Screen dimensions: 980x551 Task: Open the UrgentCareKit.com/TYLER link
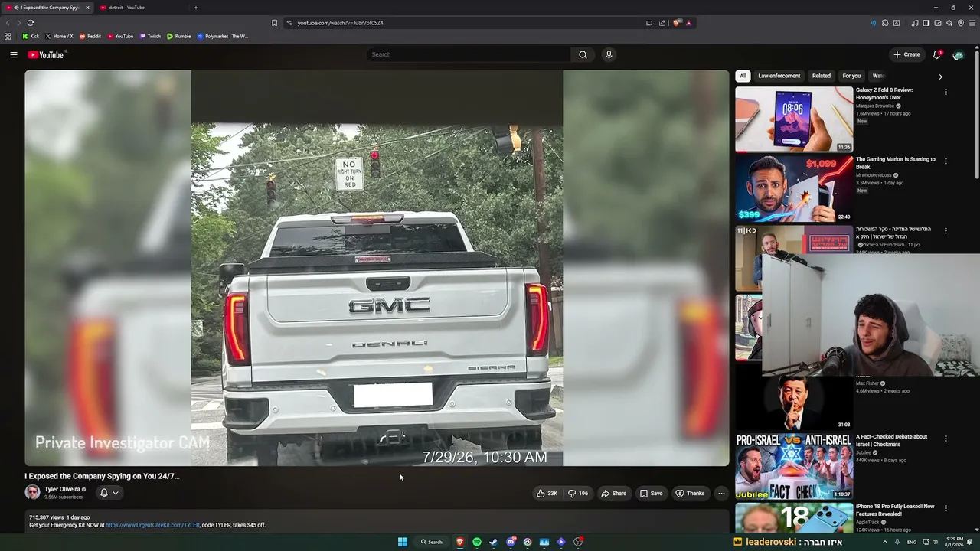coord(152,525)
